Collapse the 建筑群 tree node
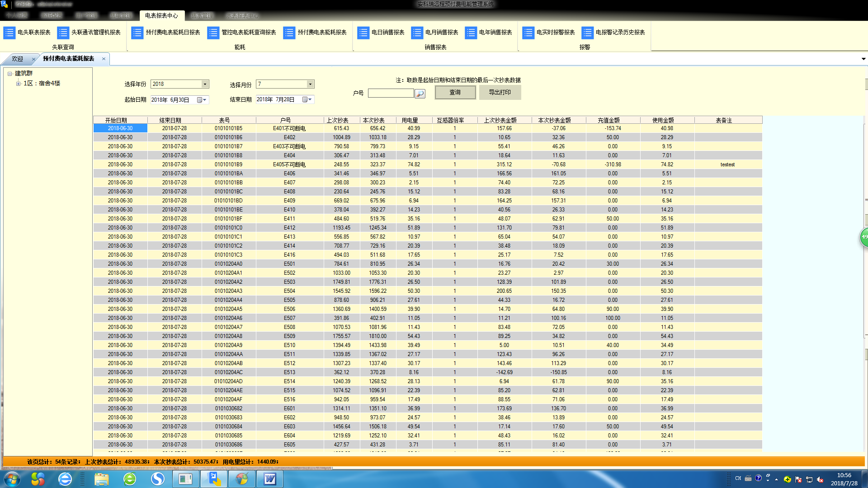 click(x=9, y=74)
